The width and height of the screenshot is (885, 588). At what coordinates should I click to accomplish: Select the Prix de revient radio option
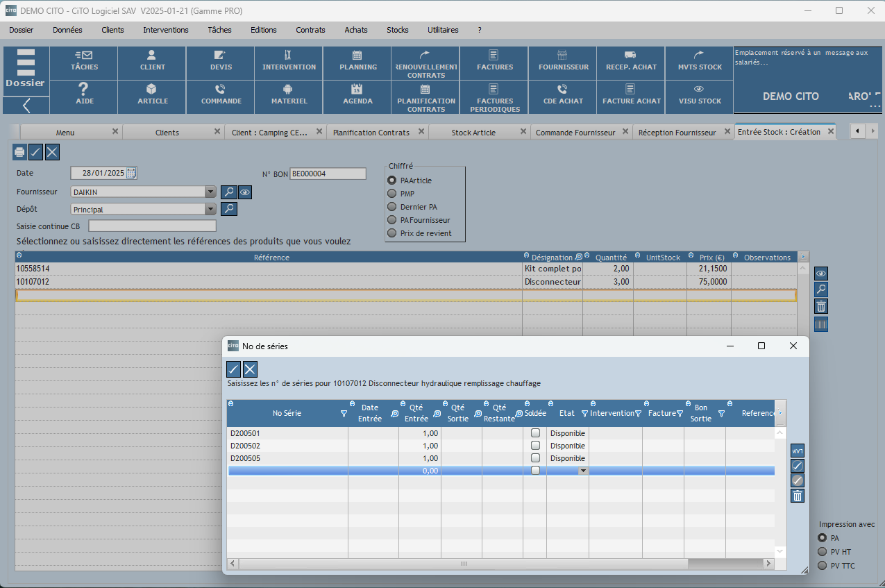tap(392, 233)
